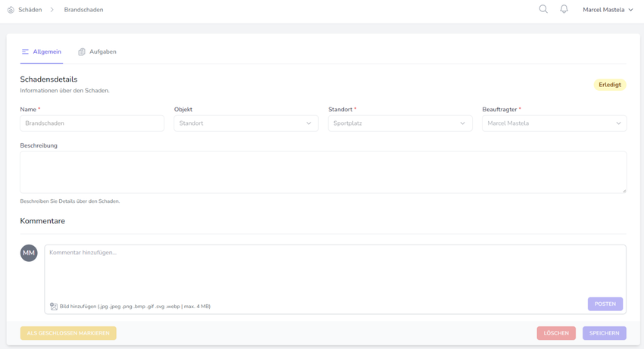Click the breadcrumb chevron separator
This screenshot has width=644, height=349.
52,10
